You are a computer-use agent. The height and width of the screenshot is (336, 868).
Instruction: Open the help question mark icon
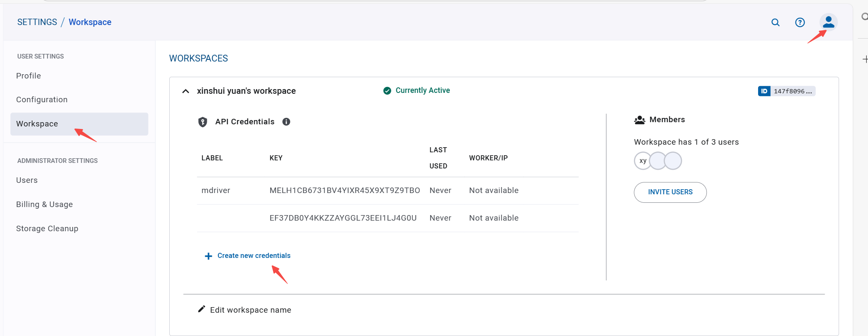[800, 22]
